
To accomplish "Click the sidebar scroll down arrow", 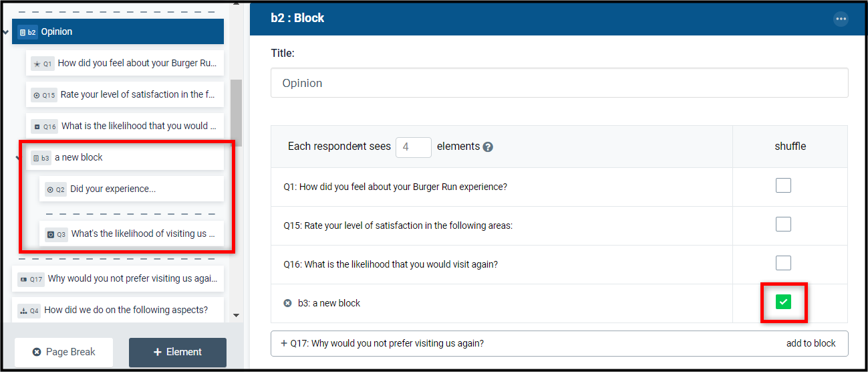I will tap(236, 314).
